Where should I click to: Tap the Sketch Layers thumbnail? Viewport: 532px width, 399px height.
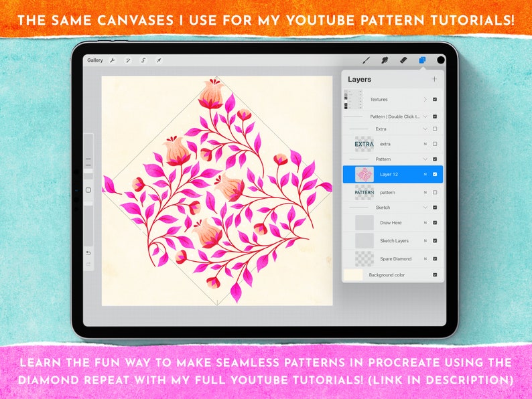click(x=364, y=241)
